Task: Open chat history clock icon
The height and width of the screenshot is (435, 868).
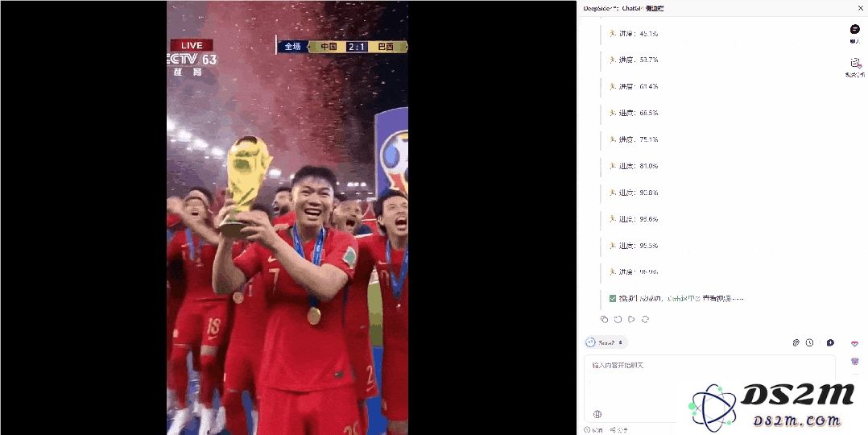Action: tap(809, 343)
